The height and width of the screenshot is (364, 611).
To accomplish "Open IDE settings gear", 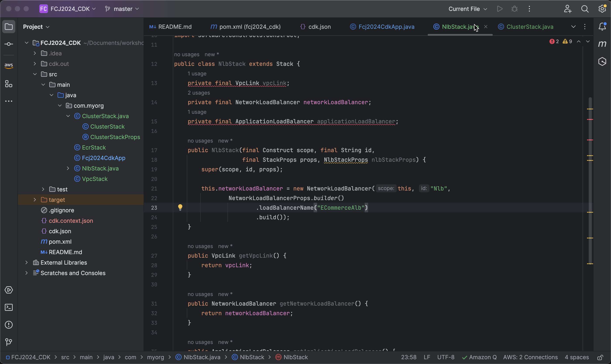I will tap(602, 9).
